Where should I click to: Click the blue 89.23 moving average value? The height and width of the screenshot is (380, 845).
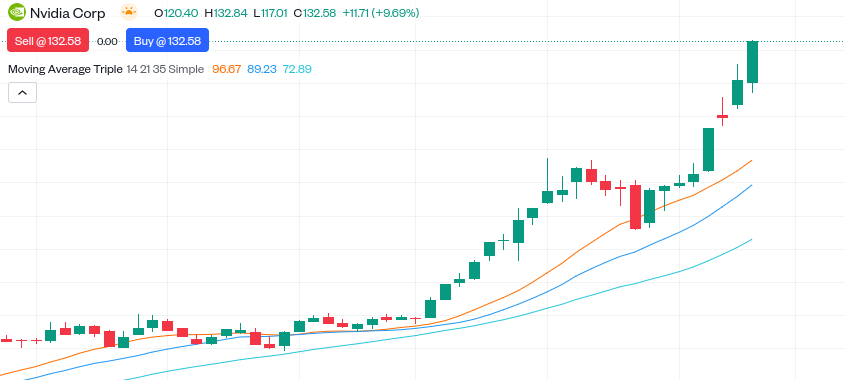261,69
